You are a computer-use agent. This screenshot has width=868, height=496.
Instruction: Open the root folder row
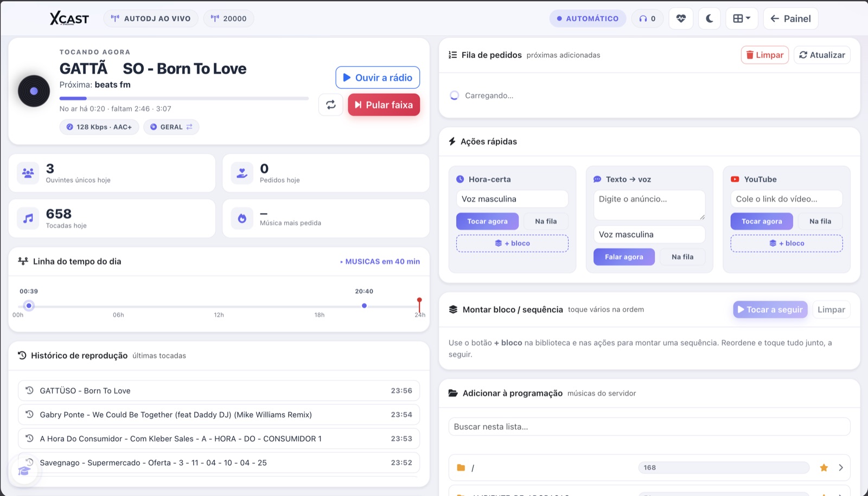point(649,467)
